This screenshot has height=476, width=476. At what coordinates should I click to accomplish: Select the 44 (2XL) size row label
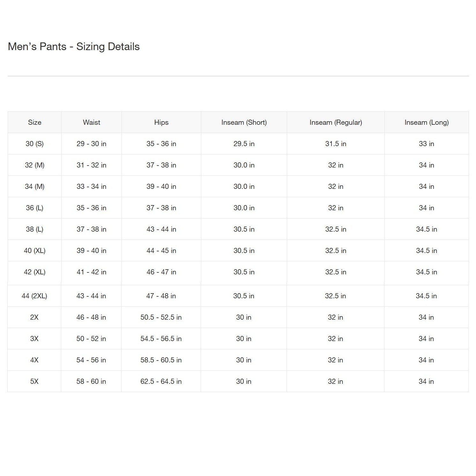click(34, 296)
